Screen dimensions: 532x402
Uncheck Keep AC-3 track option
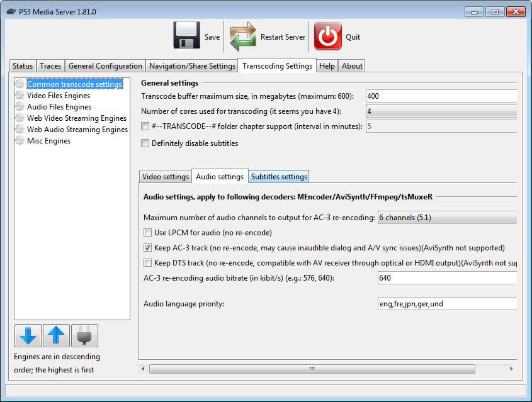point(147,248)
